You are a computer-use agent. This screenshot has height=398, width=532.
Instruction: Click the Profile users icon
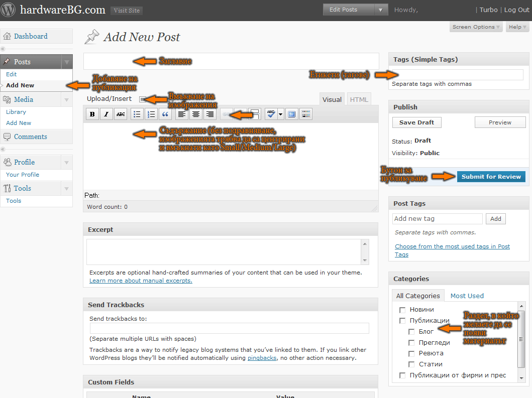[x=7, y=162]
